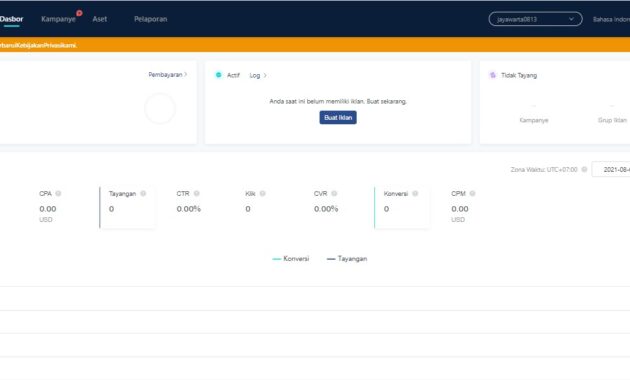This screenshot has height=380, width=630.
Task: Click the CVR info icon
Action: pos(334,193)
